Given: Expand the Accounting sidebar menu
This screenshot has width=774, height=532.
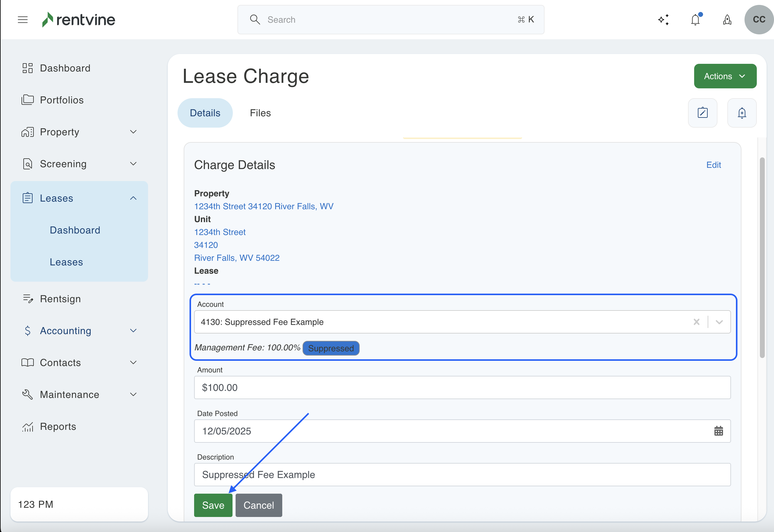Looking at the screenshot, I should (133, 331).
